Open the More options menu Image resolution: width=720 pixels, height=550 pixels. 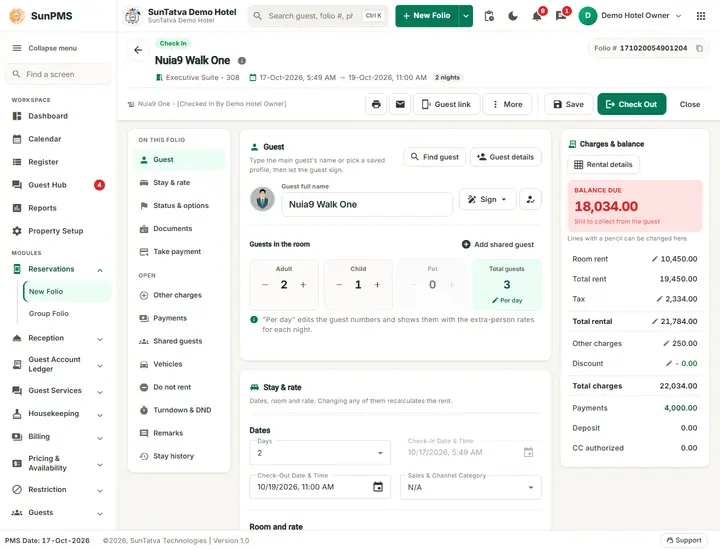click(507, 104)
